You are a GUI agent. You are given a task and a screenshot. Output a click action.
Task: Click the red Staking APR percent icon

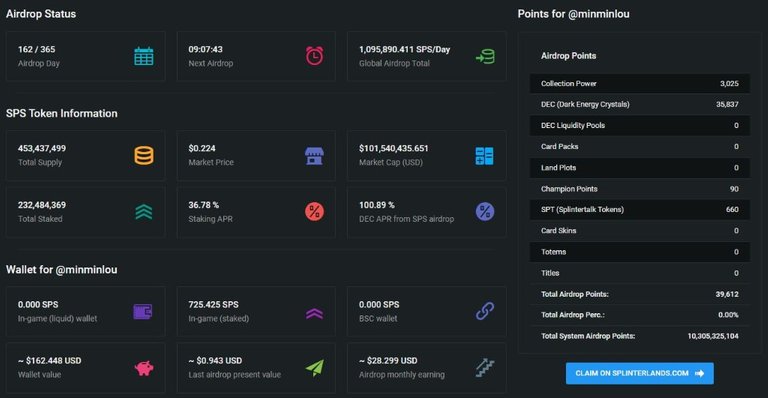click(314, 212)
